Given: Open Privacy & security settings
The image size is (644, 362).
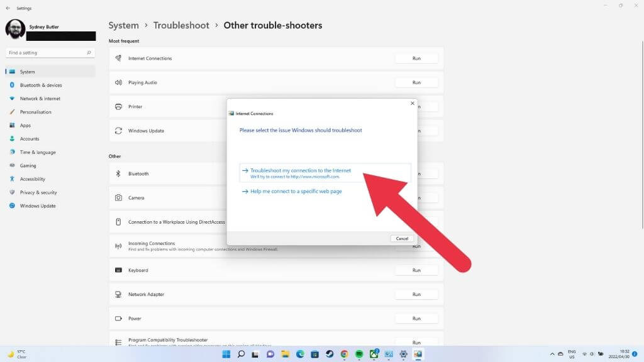Looking at the screenshot, I should tap(50, 192).
